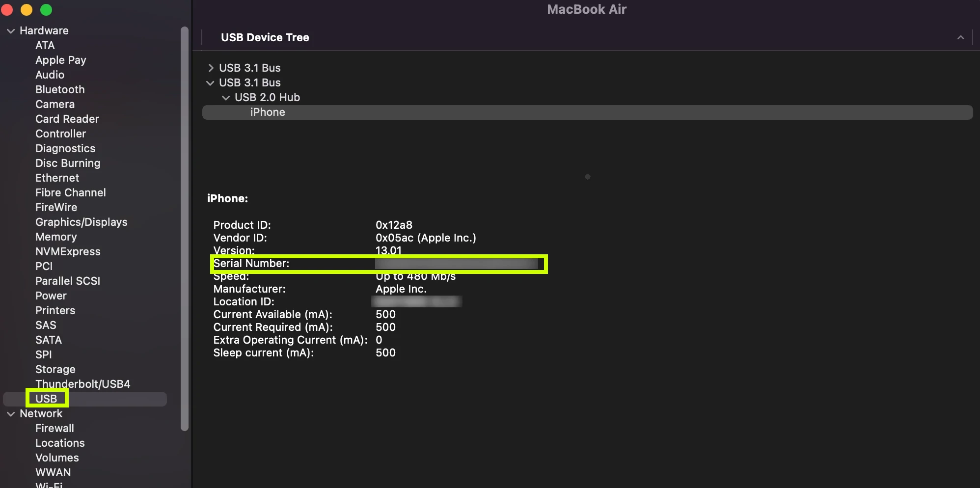Click Extra Operating Current value 0

pyautogui.click(x=379, y=340)
